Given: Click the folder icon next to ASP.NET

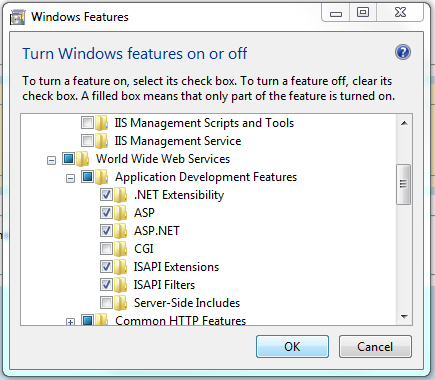Looking at the screenshot, I should (x=120, y=231).
